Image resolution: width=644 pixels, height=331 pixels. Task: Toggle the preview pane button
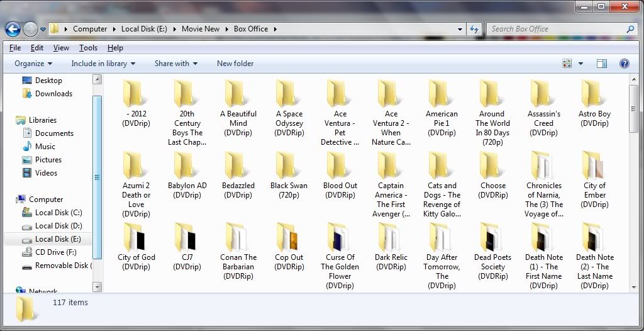coord(602,64)
